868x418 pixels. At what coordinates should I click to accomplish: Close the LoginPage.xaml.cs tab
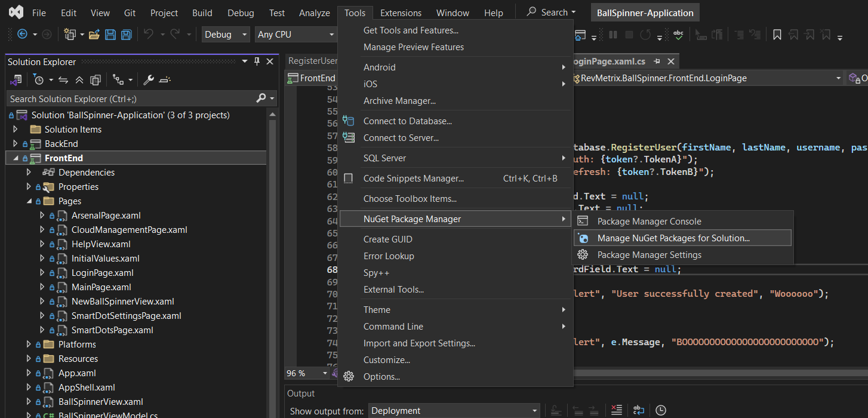671,62
